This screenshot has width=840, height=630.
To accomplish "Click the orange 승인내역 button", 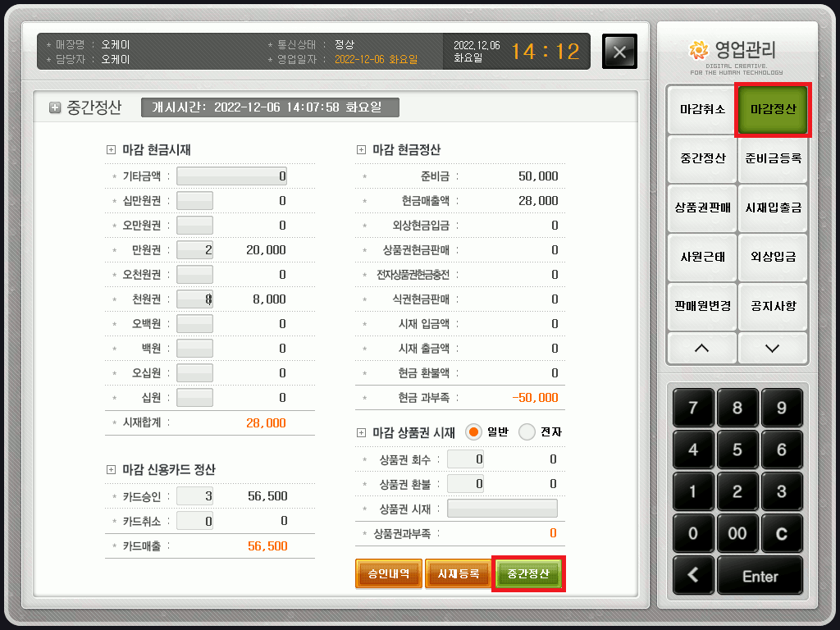I will [388, 574].
